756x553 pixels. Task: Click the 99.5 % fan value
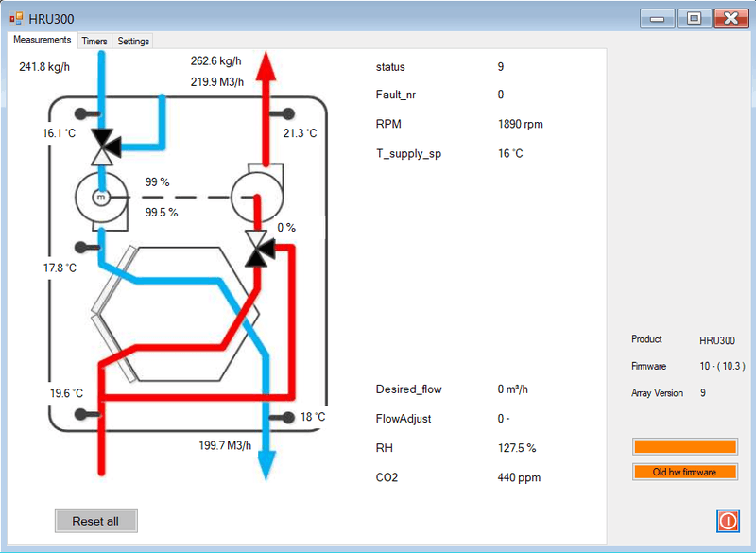(x=162, y=212)
